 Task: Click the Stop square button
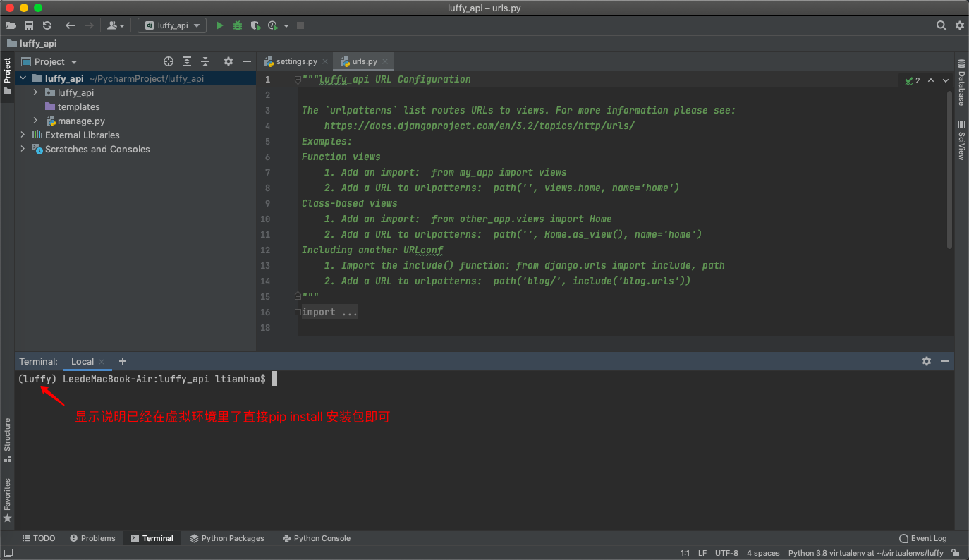click(x=300, y=25)
